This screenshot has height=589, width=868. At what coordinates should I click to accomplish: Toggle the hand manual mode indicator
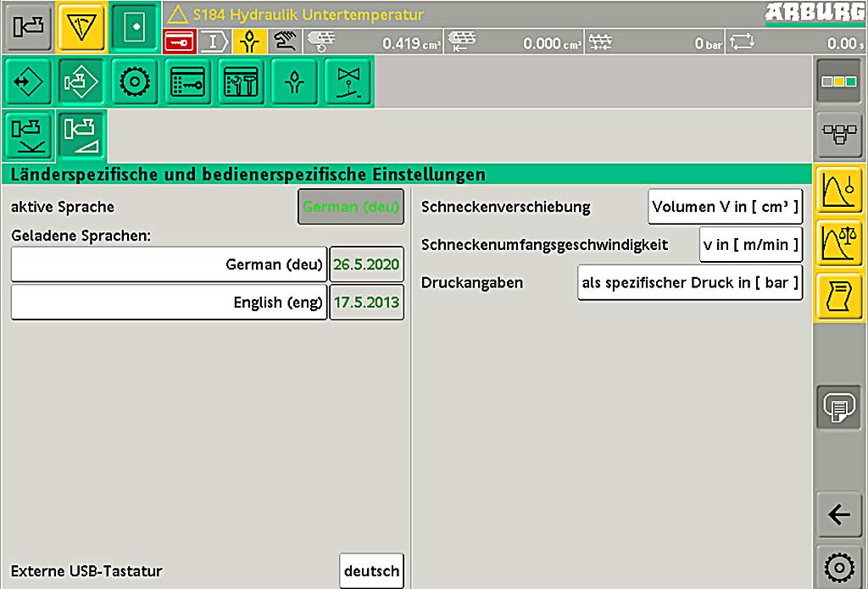coord(285,41)
